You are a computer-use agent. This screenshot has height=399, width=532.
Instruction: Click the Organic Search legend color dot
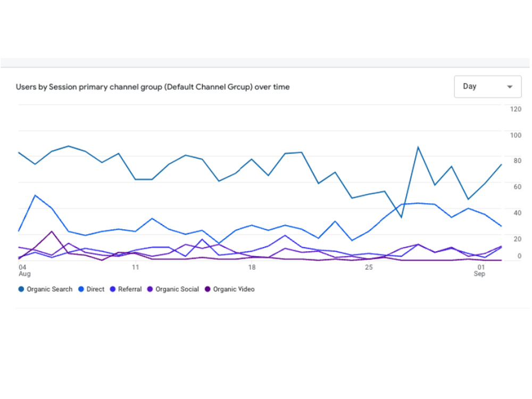pos(21,289)
